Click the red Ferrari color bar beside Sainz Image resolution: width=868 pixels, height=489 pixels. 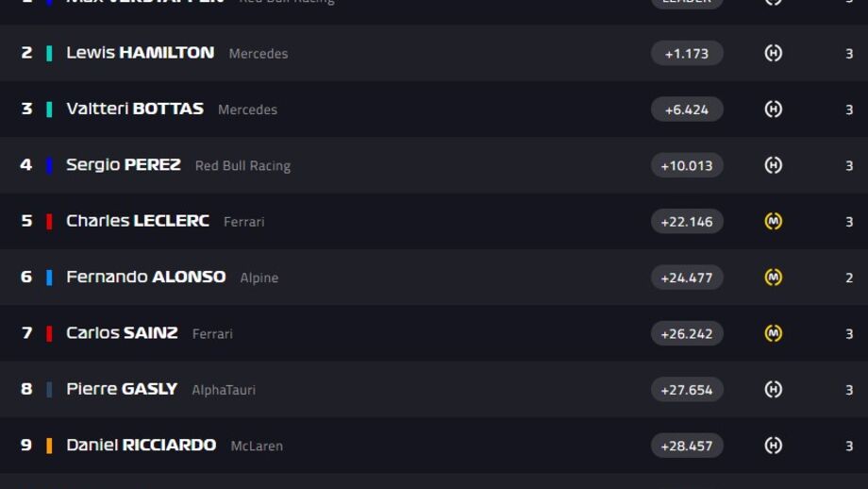49,333
